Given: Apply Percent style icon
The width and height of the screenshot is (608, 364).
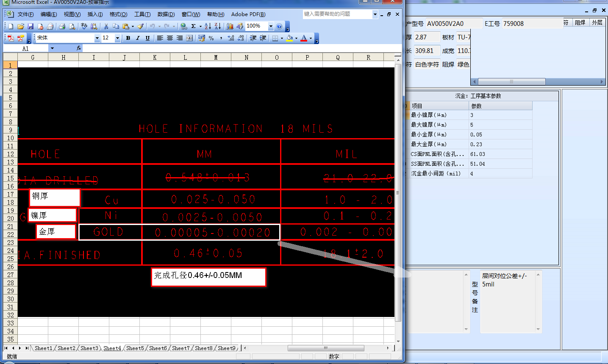Looking at the screenshot, I should click(x=211, y=38).
